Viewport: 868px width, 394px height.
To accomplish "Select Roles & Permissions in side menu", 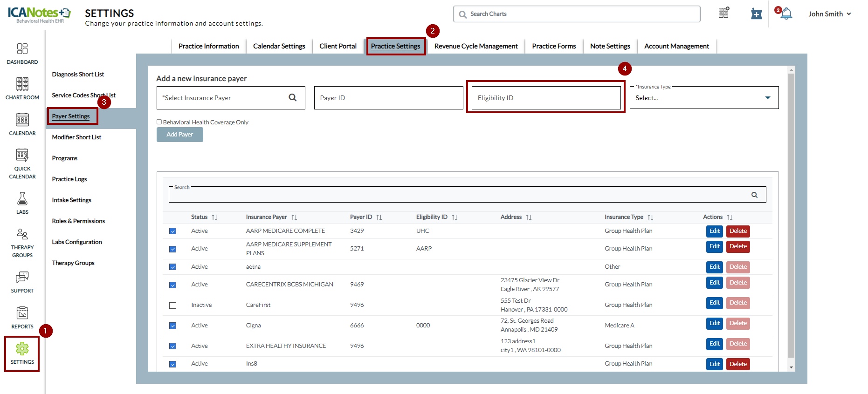I will coord(78,221).
